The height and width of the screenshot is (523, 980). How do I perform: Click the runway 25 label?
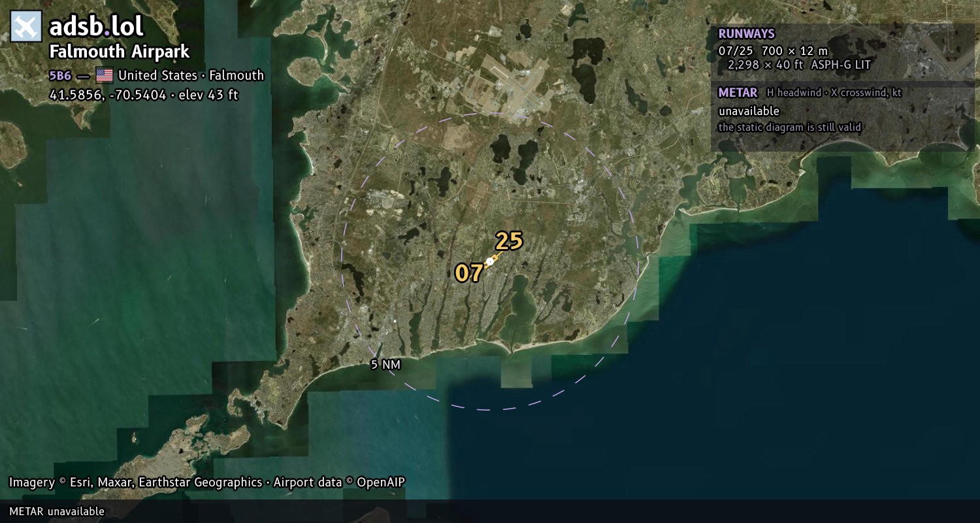point(509,241)
